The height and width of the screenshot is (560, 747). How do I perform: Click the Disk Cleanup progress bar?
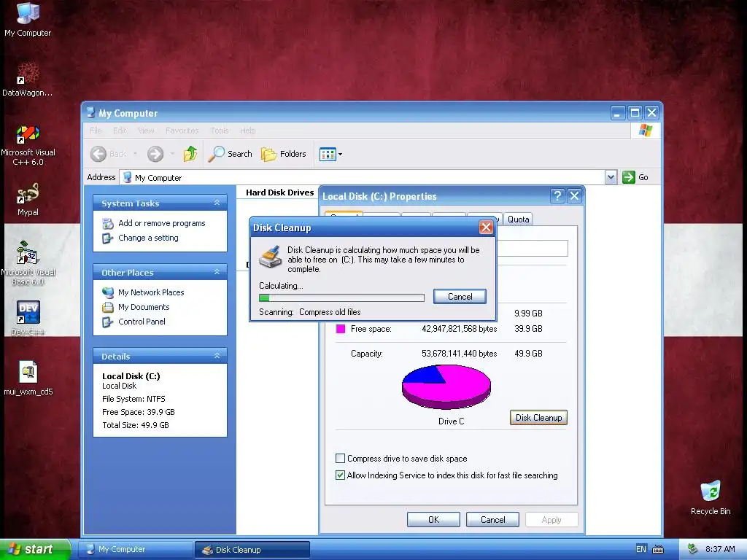(x=341, y=297)
